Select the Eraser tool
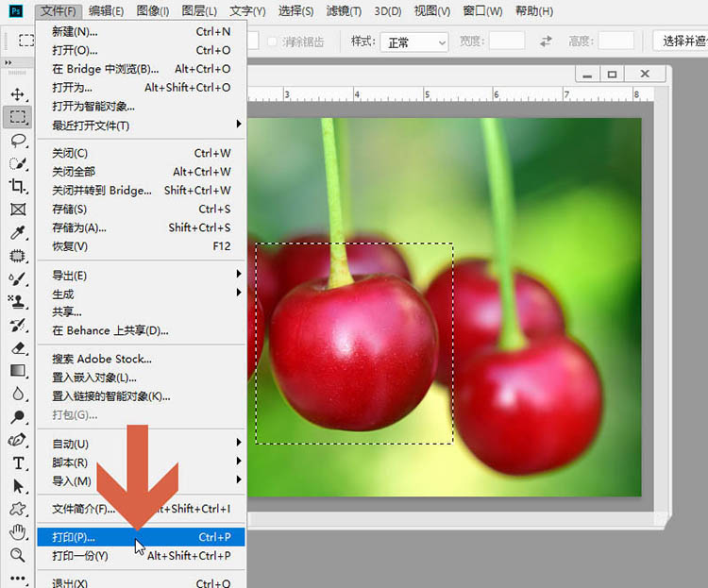Viewport: 708px width, 588px height. (x=18, y=347)
